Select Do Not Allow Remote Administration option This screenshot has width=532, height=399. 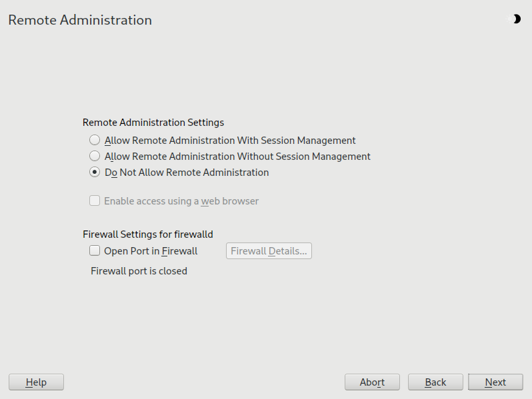95,173
